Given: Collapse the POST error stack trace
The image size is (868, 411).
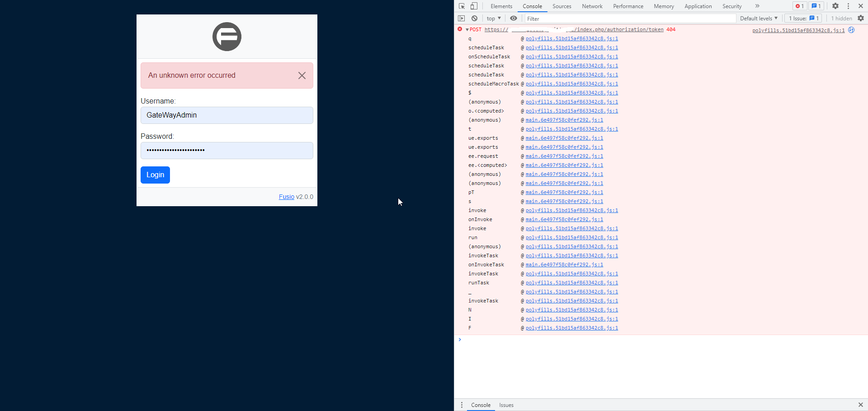Looking at the screenshot, I should click(467, 30).
